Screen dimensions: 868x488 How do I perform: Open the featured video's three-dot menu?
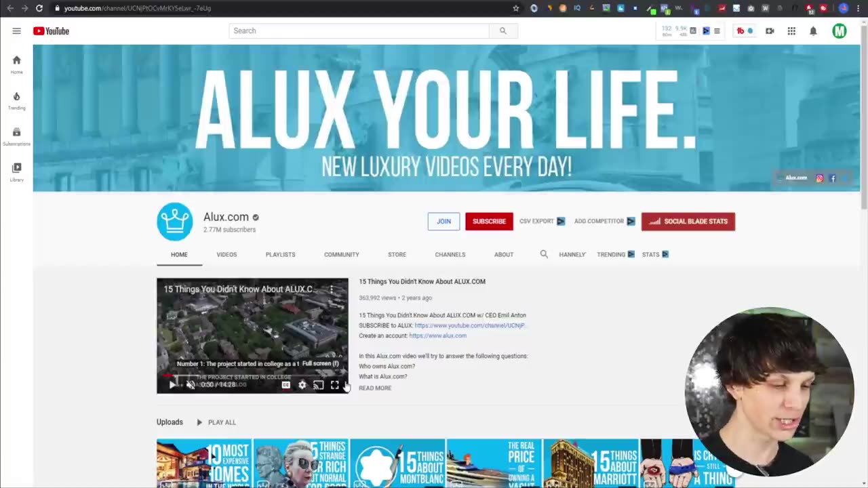tap(332, 289)
